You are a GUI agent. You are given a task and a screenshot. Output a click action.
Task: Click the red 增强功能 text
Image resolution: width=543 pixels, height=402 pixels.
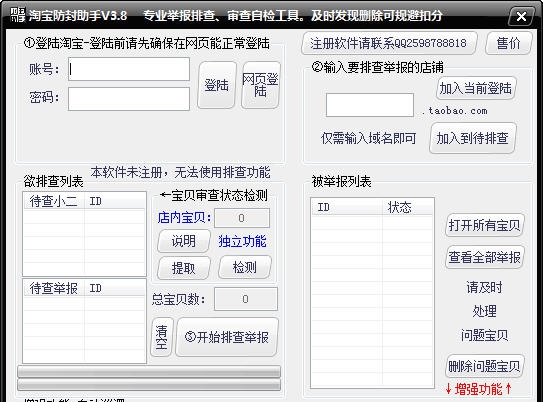tap(479, 389)
